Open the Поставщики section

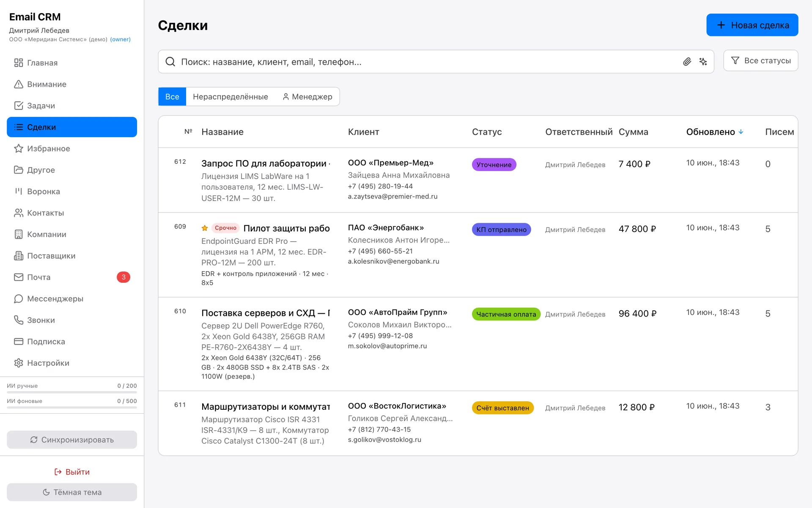[72, 256]
